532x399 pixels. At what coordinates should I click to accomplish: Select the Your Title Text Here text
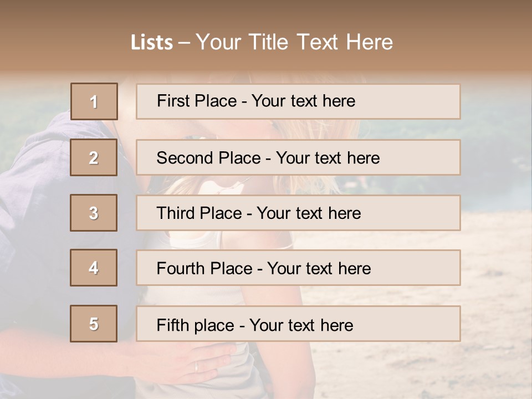294,42
